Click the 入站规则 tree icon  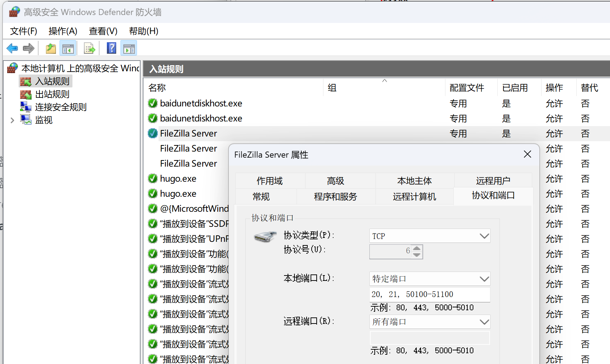pos(25,81)
